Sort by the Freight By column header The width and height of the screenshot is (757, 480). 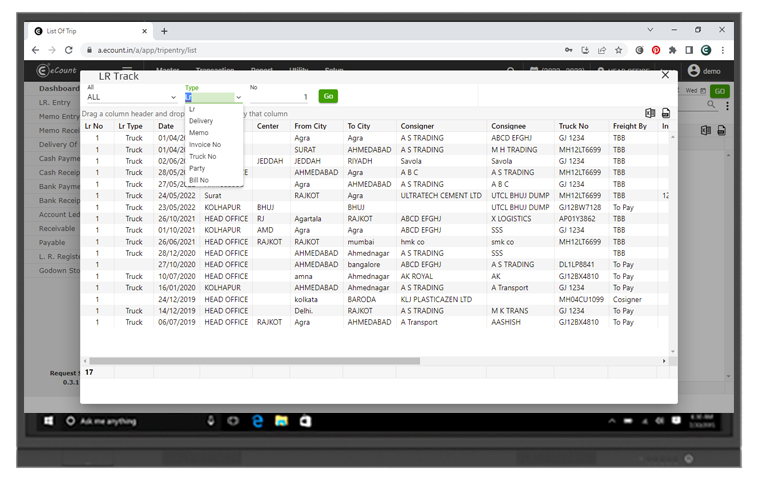[x=630, y=126]
